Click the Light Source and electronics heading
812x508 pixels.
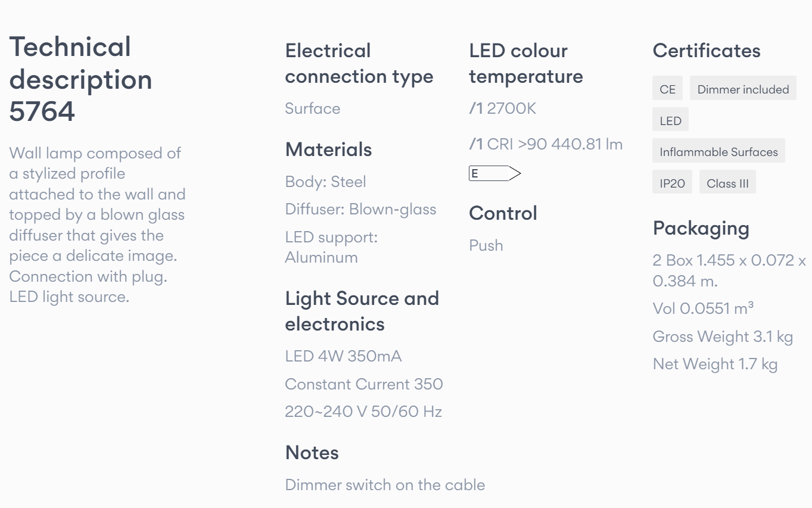pos(362,311)
